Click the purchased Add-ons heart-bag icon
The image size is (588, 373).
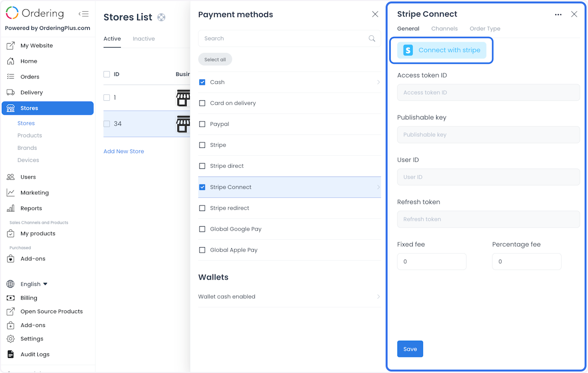point(10,258)
